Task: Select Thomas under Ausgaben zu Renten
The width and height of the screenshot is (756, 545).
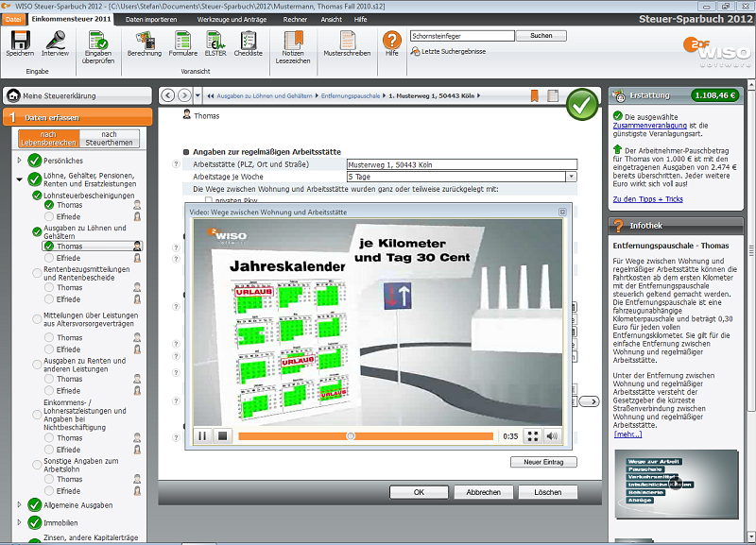Action: (69, 380)
